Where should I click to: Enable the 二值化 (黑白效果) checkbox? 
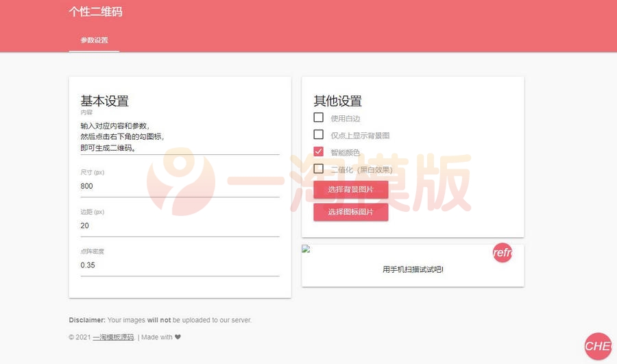[x=319, y=169]
